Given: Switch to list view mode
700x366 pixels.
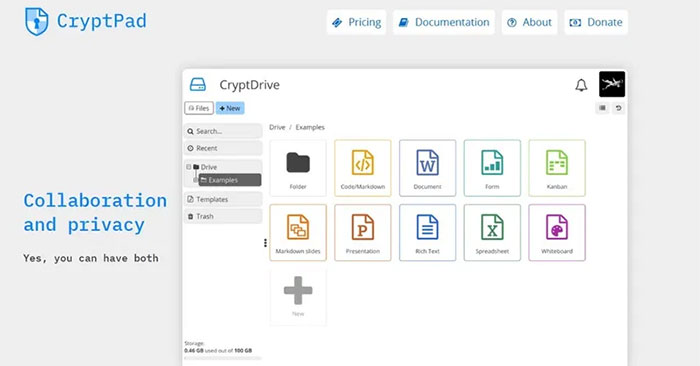Looking at the screenshot, I should pyautogui.click(x=602, y=108).
